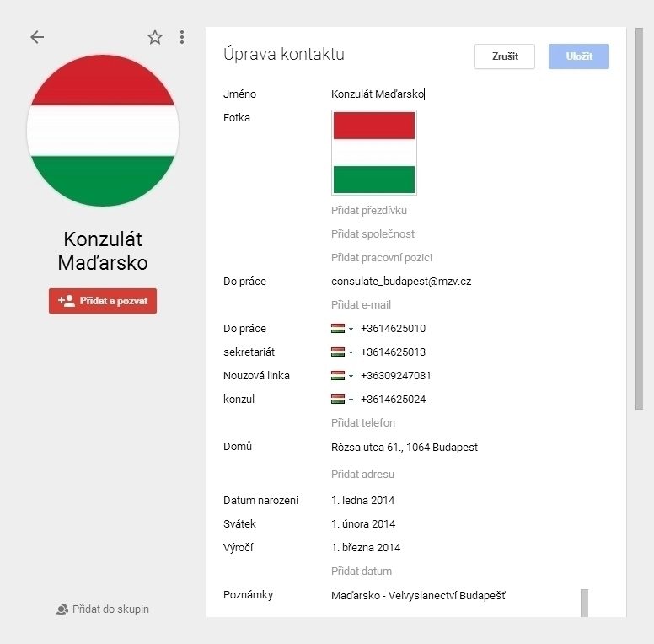Image resolution: width=654 pixels, height=644 pixels.
Task: Click the page's vertical scrollbar thumb
Action: (639, 219)
